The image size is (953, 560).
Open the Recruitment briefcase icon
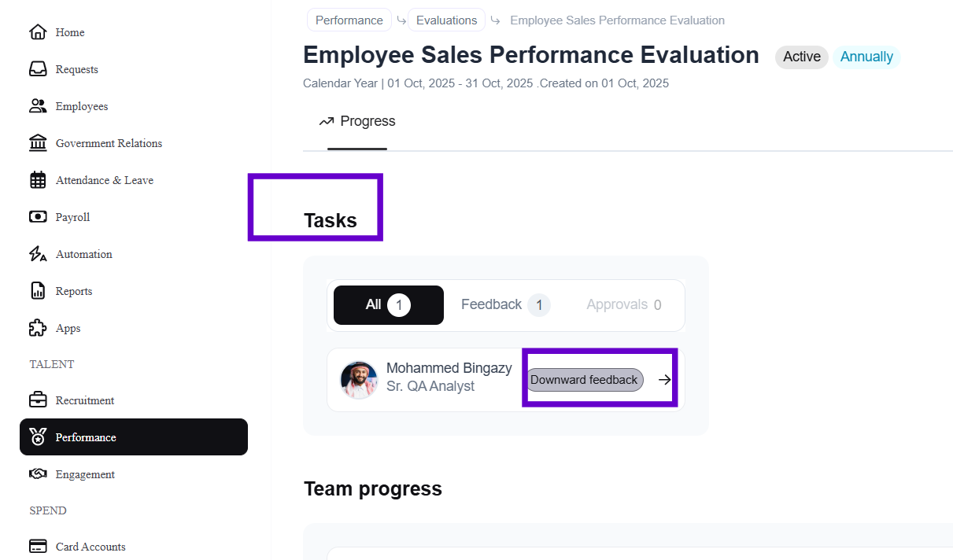click(38, 400)
